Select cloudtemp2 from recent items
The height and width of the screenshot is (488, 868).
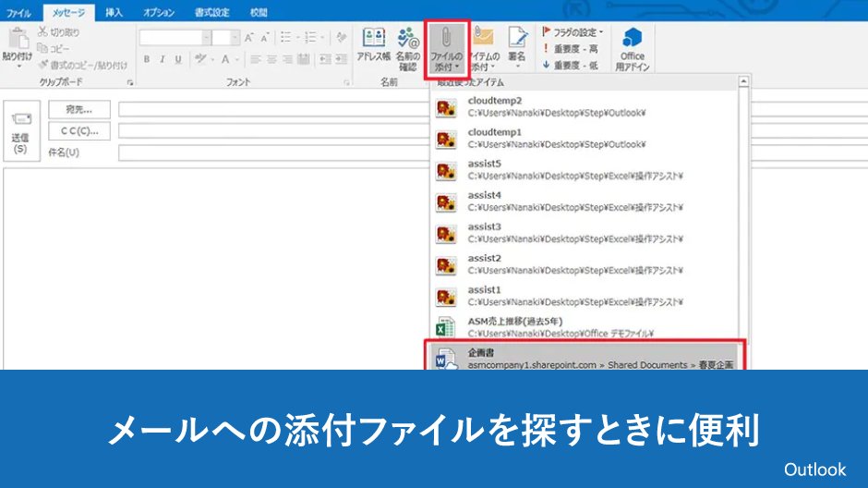click(584, 106)
